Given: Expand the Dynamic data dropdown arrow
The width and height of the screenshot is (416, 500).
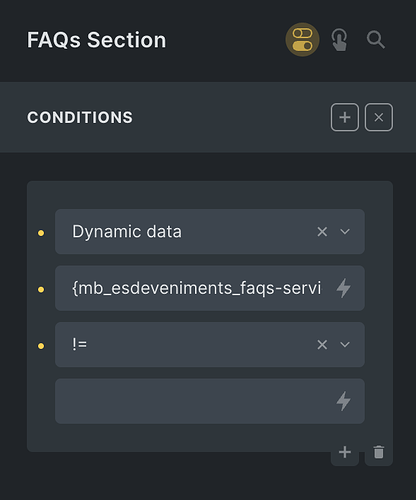Looking at the screenshot, I should [x=345, y=232].
